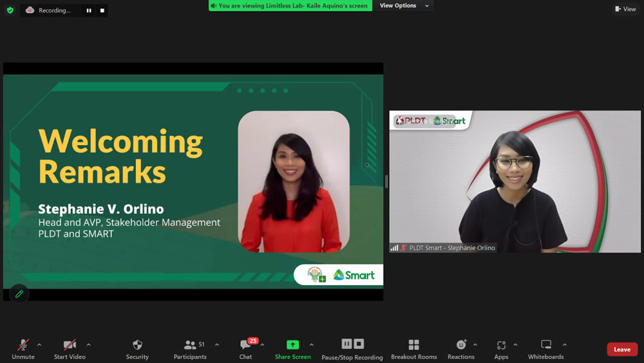Click the red Leave button

(622, 349)
